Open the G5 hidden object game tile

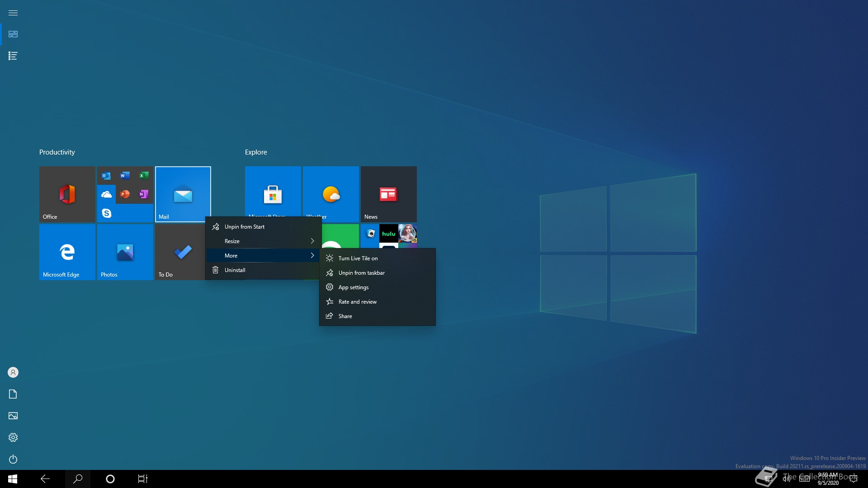tap(408, 234)
